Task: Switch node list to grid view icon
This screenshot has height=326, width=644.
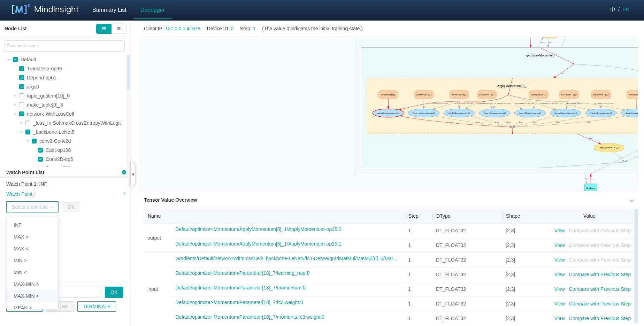Action: pos(104,29)
